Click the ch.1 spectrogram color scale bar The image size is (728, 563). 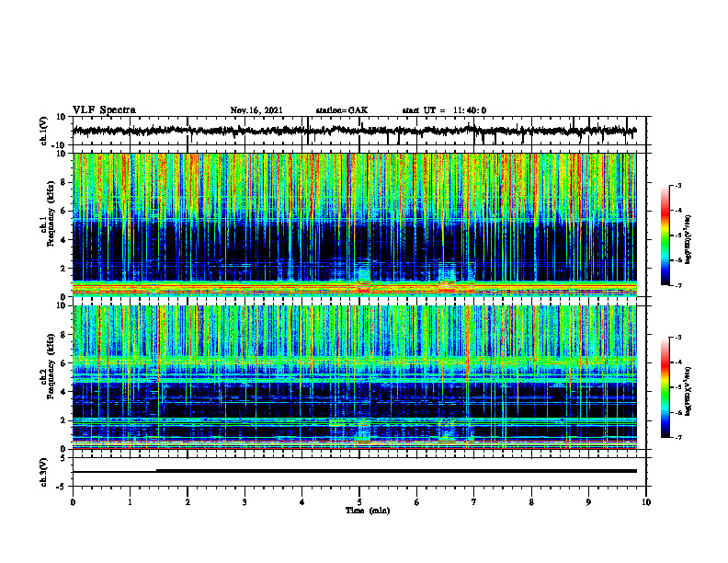coord(665,236)
